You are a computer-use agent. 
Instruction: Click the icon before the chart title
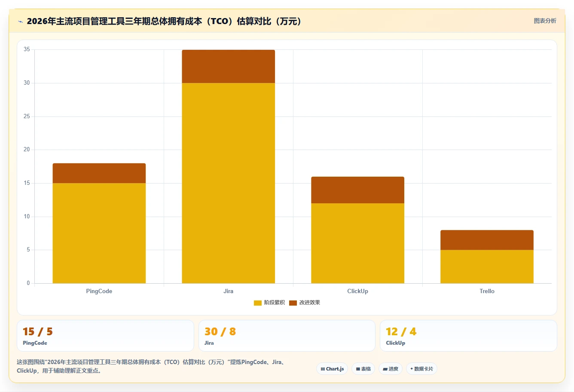20,21
